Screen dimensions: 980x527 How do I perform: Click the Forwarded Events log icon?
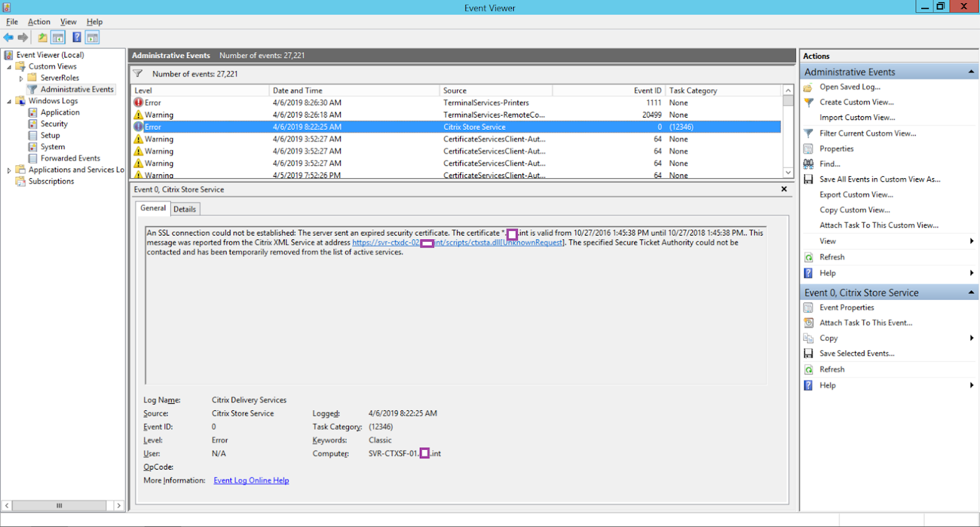tap(33, 158)
